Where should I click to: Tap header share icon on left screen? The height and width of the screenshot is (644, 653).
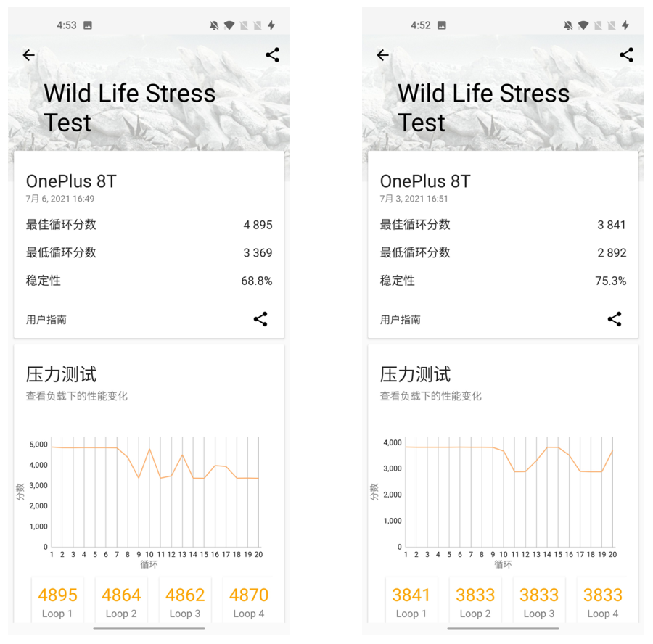pos(273,54)
